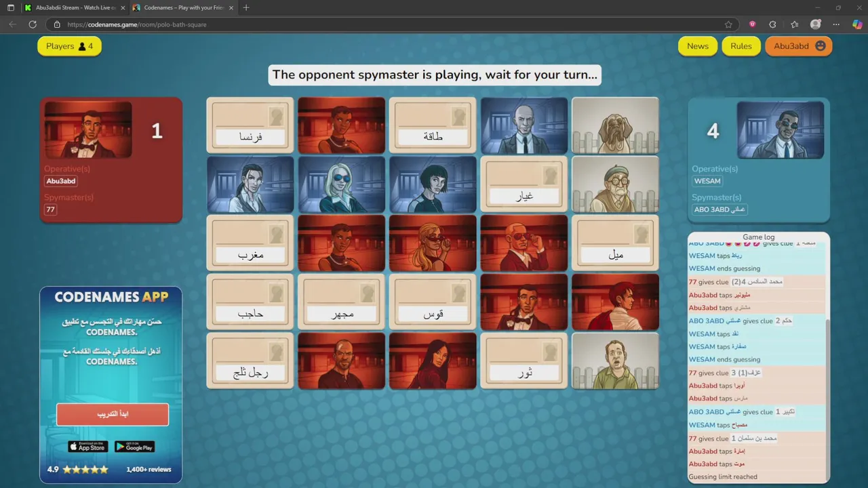868x488 pixels.
Task: Open the Google Play download badge
Action: pos(134,447)
